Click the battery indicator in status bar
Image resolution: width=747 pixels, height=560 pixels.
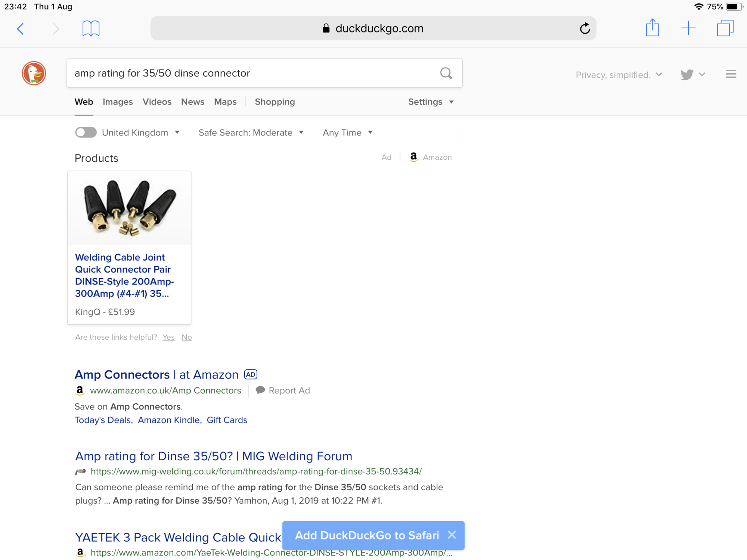coord(734,7)
